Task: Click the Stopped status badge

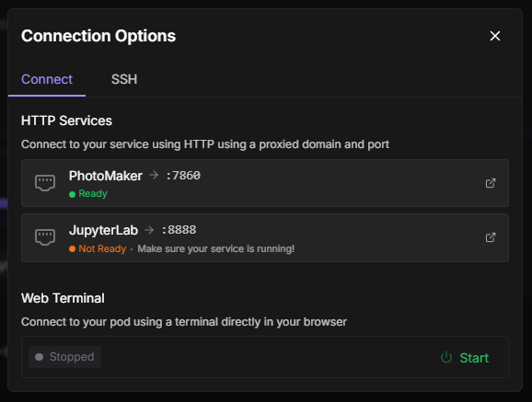Action: (64, 357)
